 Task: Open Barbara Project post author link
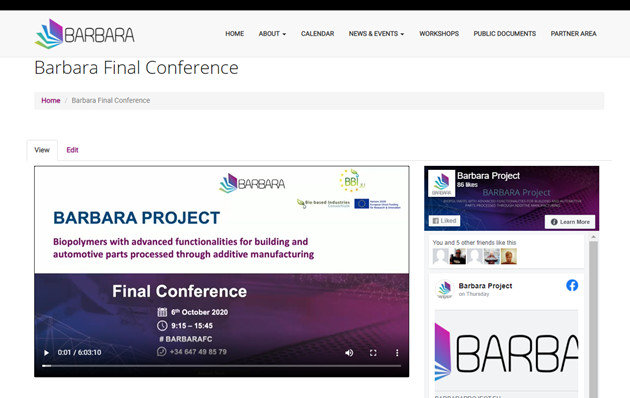tap(485, 286)
